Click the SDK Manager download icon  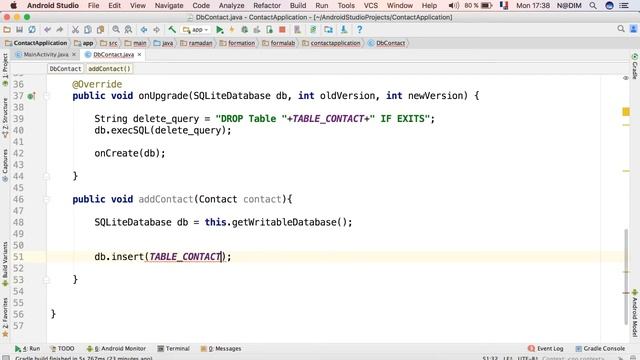pyautogui.click(x=344, y=29)
